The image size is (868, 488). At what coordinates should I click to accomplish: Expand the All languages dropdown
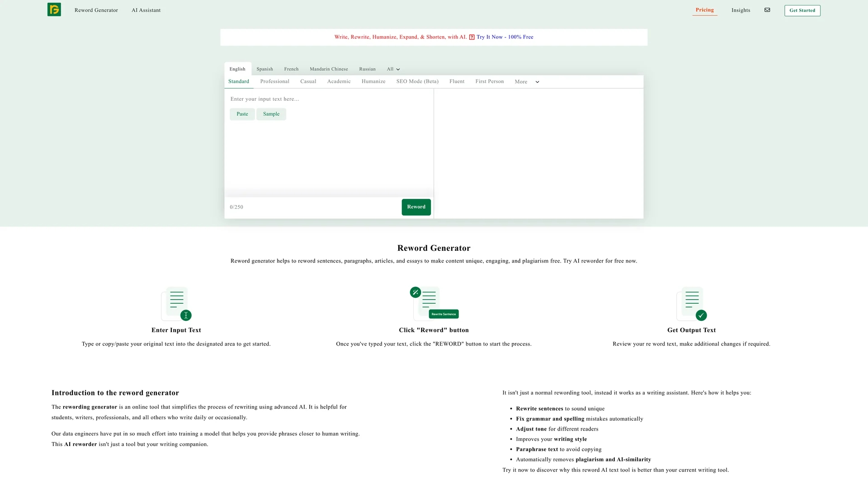click(393, 69)
